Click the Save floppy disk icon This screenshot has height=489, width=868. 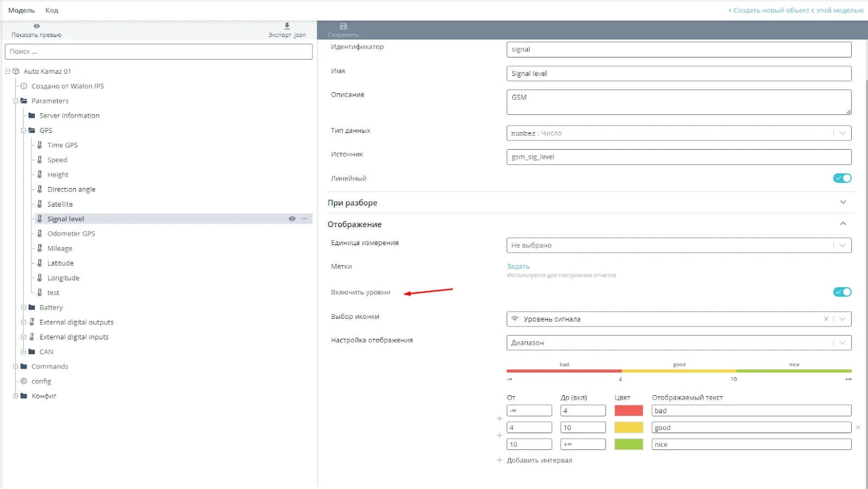tap(343, 27)
